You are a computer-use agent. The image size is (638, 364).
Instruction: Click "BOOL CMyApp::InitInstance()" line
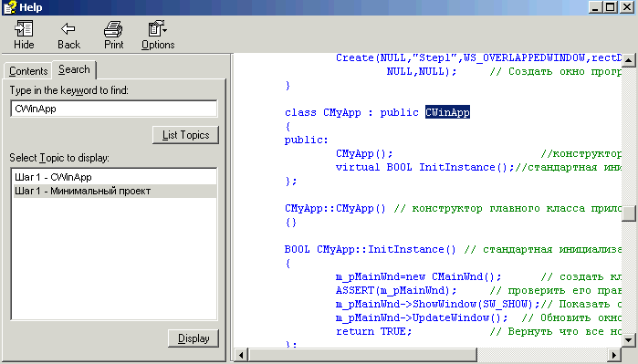tap(371, 249)
